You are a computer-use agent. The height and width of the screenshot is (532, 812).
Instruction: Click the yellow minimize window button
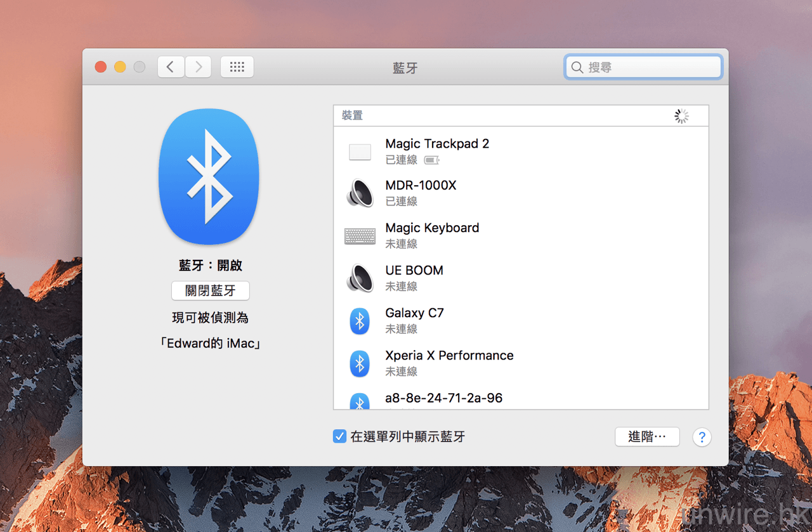120,67
